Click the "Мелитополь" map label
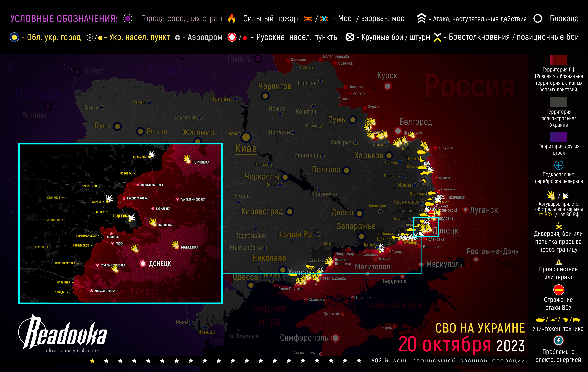This screenshot has height=372, width=588. click(374, 267)
